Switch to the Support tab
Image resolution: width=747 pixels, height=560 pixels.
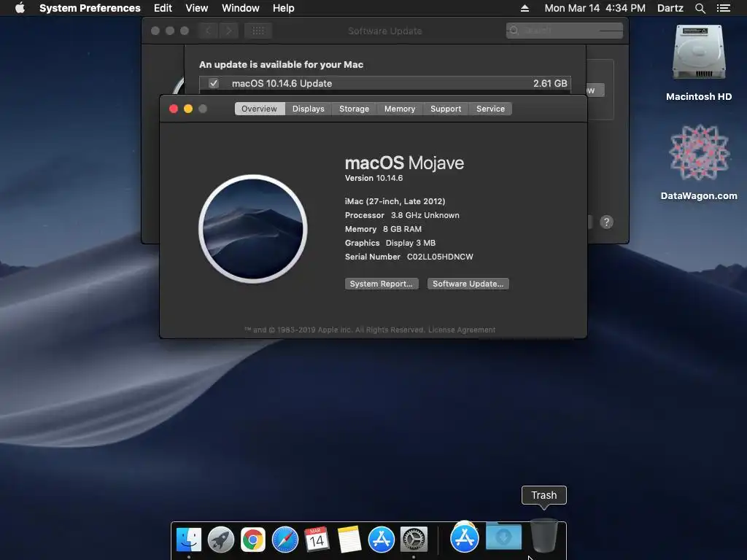(446, 109)
